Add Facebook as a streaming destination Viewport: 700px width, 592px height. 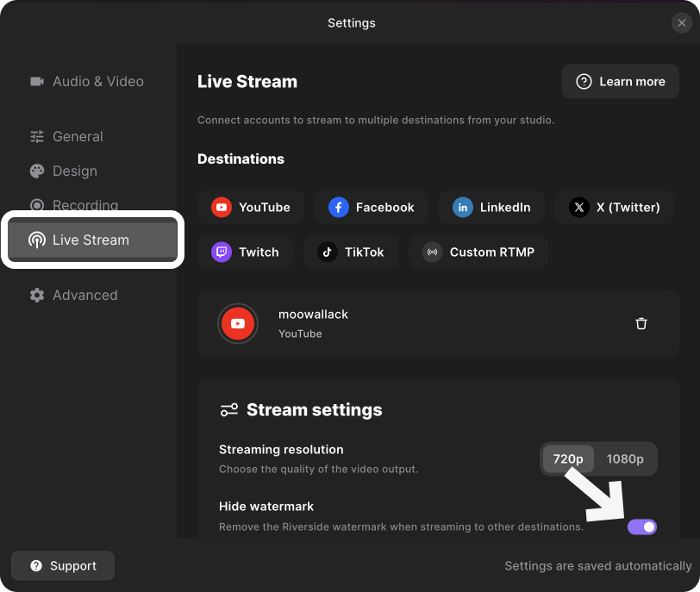pyautogui.click(x=372, y=208)
